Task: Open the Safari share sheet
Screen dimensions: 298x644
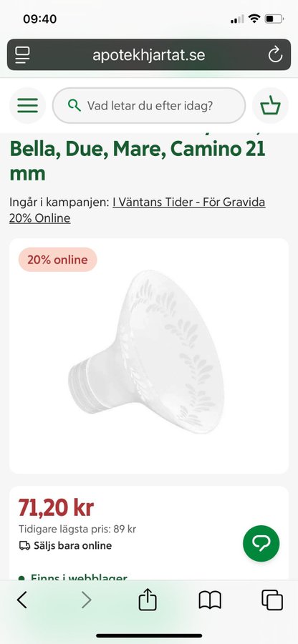Action: [x=148, y=599]
